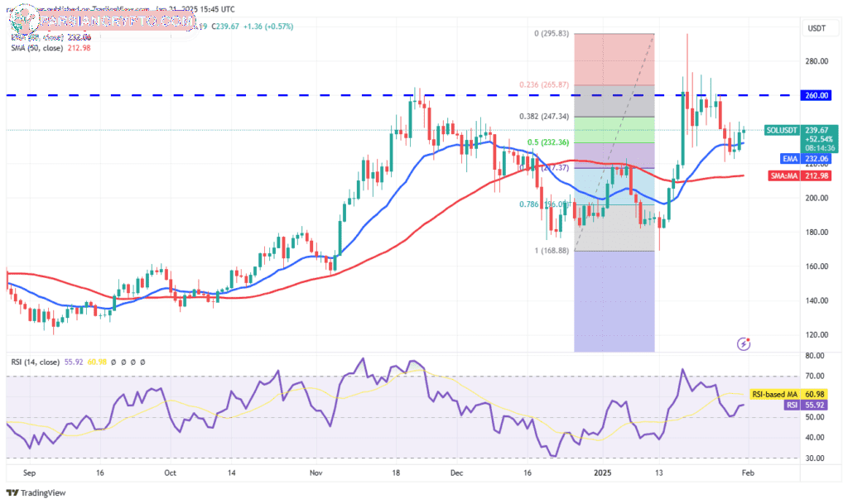Click the Sep date on time axis
The height and width of the screenshot is (504, 848).
(29, 473)
